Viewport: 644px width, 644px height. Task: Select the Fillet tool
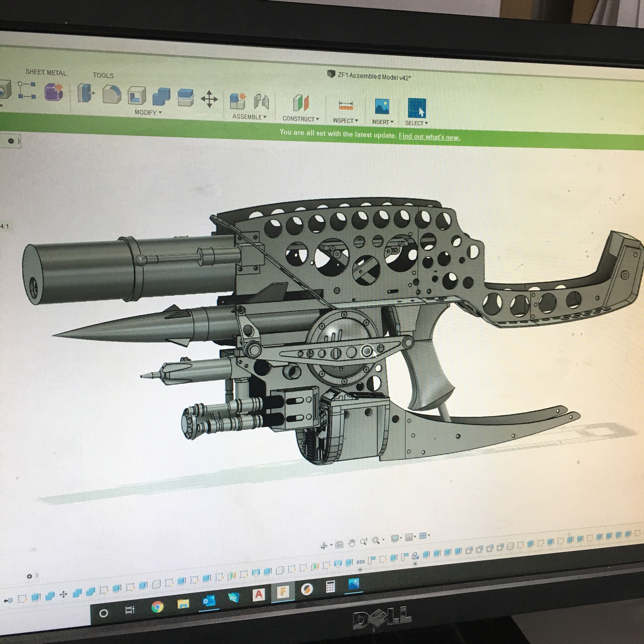coord(112,94)
